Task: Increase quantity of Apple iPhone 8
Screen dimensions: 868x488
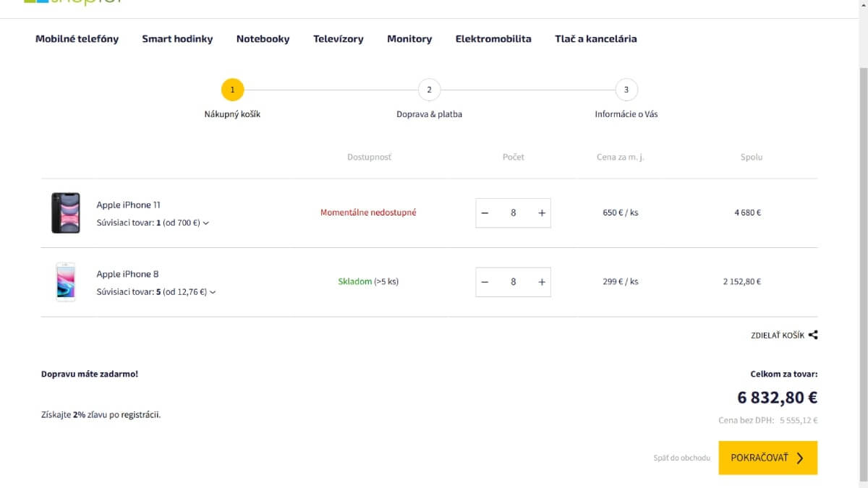Action: 542,282
